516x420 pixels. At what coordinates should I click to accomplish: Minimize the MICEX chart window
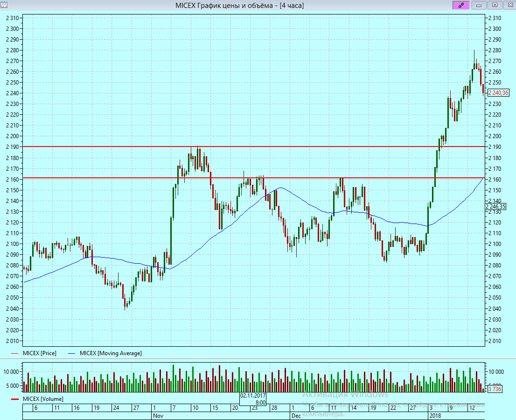(479, 5)
